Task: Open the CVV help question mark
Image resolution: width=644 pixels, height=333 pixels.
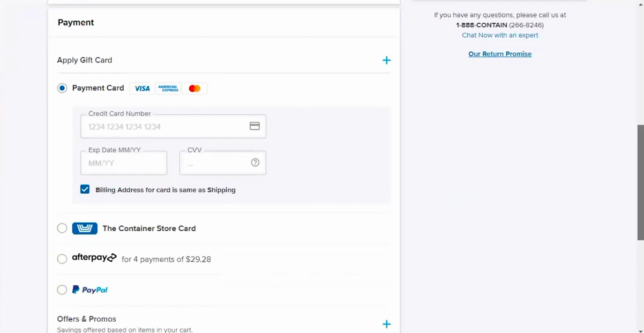Action: click(255, 163)
